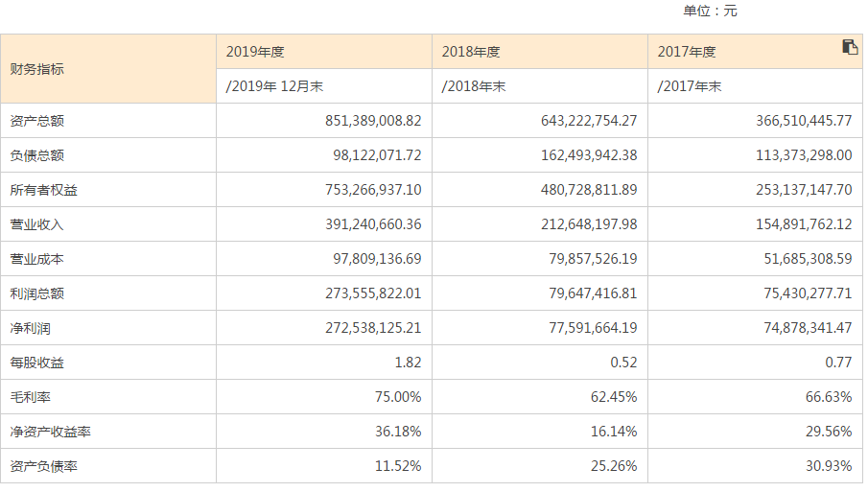868x492 pixels.
Task: Select the 资产负债率 row label
Action: pos(44,466)
